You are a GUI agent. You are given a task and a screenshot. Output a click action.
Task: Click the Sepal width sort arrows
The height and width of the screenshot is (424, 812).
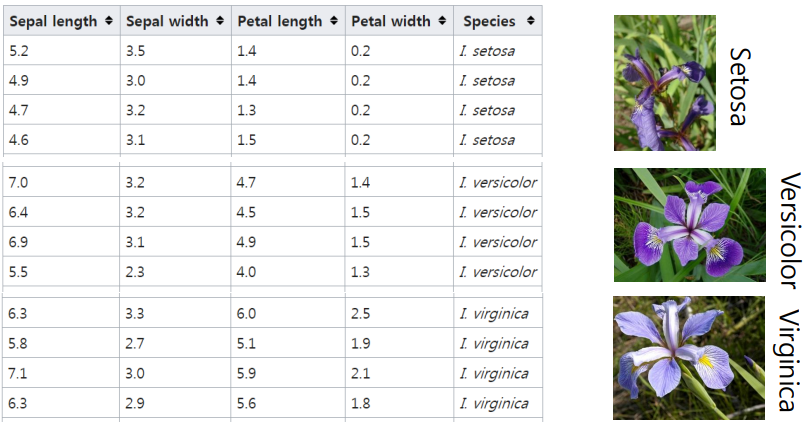(x=220, y=21)
